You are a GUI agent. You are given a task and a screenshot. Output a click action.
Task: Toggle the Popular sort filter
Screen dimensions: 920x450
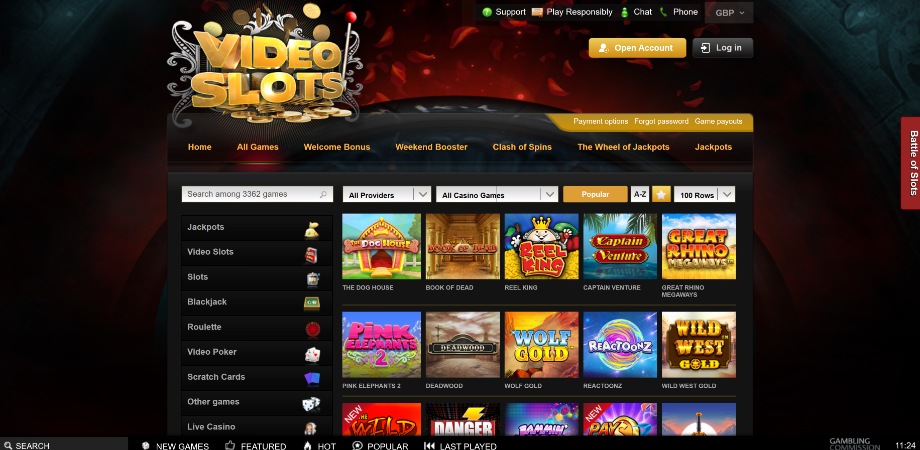(595, 194)
